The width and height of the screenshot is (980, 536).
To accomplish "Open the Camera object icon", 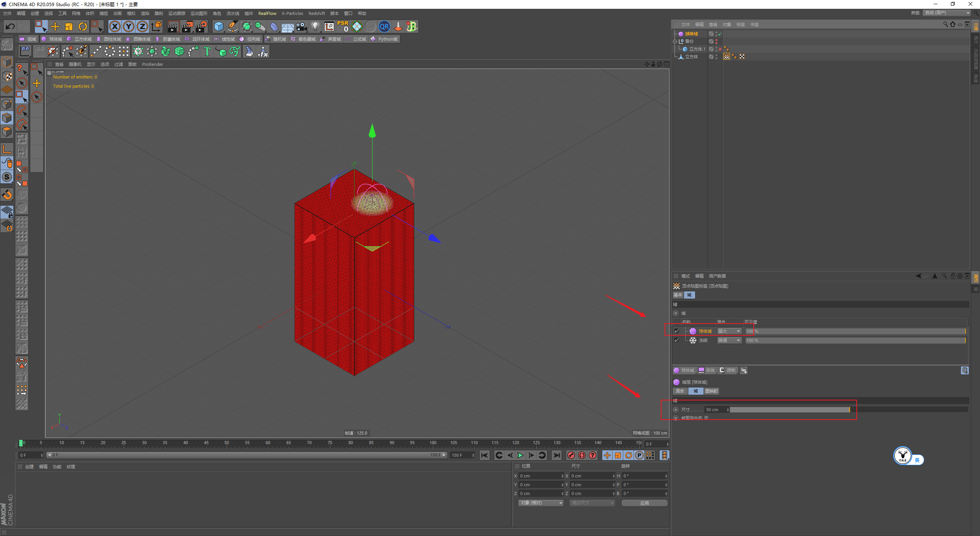I will (x=302, y=26).
